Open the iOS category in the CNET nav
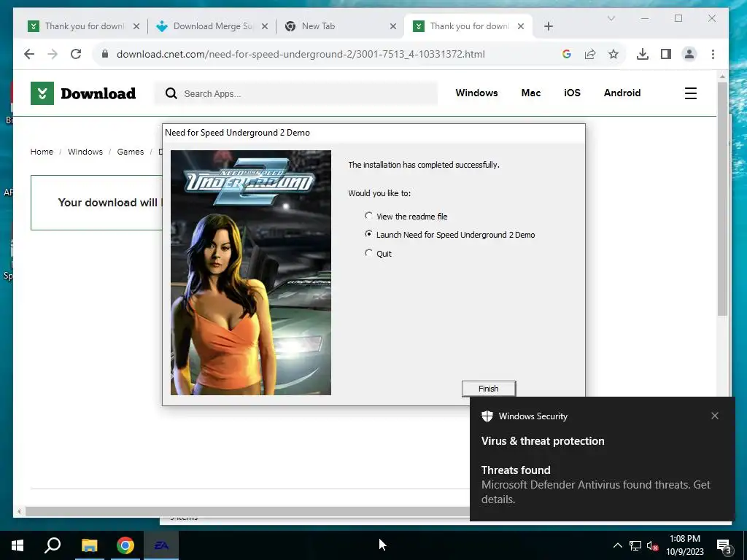The width and height of the screenshot is (747, 560). [x=572, y=93]
